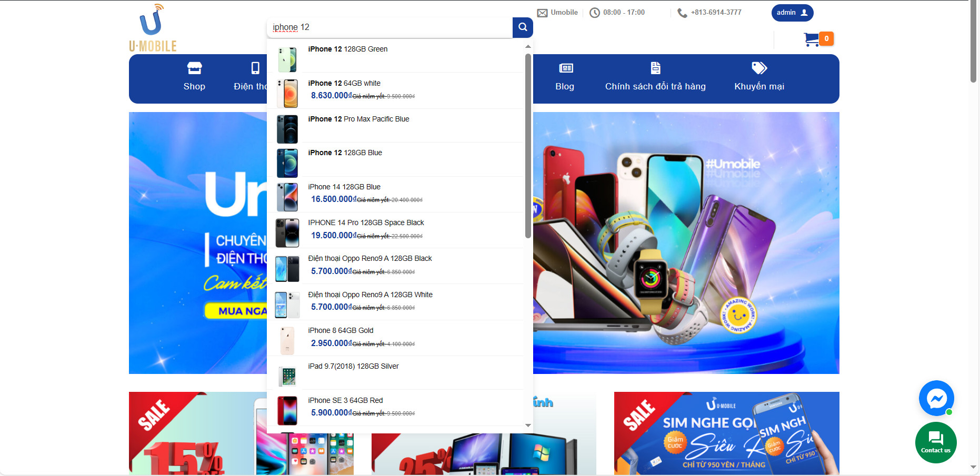The width and height of the screenshot is (980, 476).
Task: Click the search magnifier button
Action: tap(522, 27)
